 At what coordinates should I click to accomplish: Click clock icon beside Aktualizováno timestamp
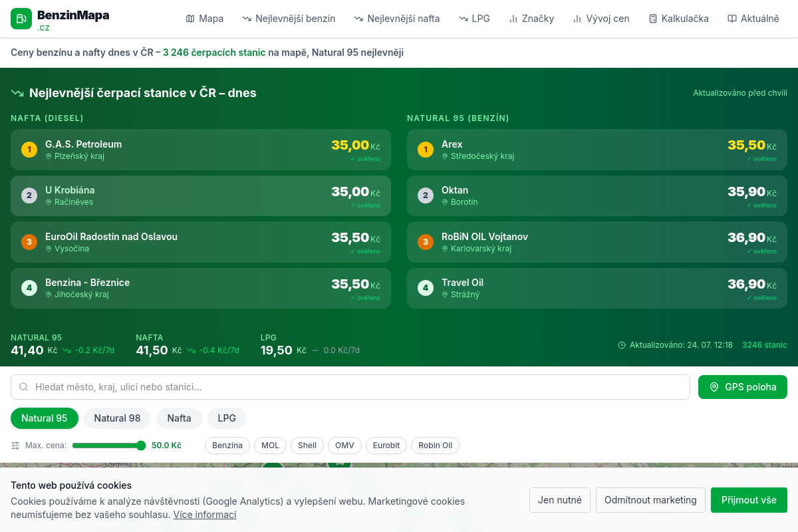click(622, 345)
